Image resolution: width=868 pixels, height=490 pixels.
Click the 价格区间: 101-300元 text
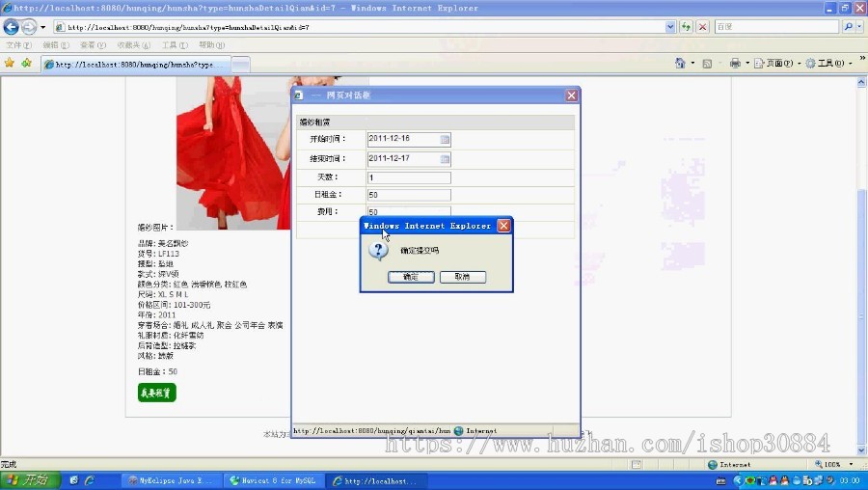tap(174, 305)
